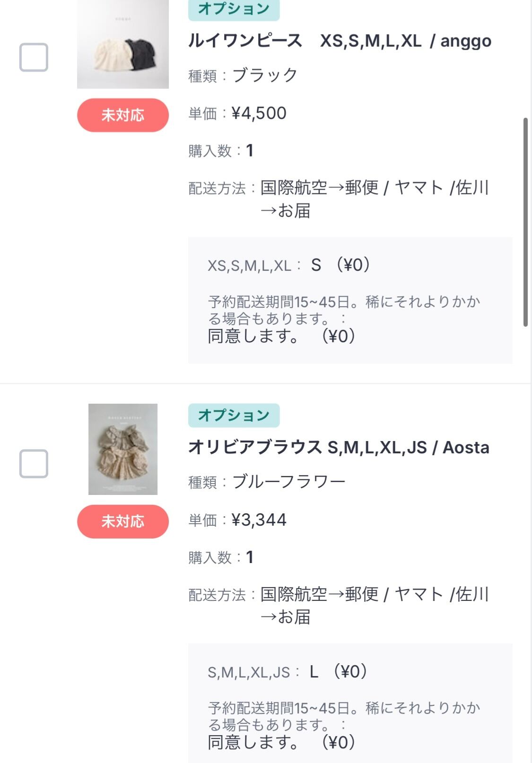Viewport: 532px width, 763px height.
Task: Check the box for オリビアブラウス order
Action: click(x=34, y=463)
